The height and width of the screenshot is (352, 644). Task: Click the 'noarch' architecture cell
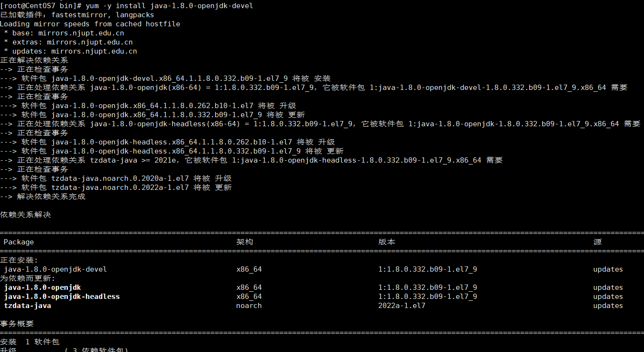pos(249,306)
